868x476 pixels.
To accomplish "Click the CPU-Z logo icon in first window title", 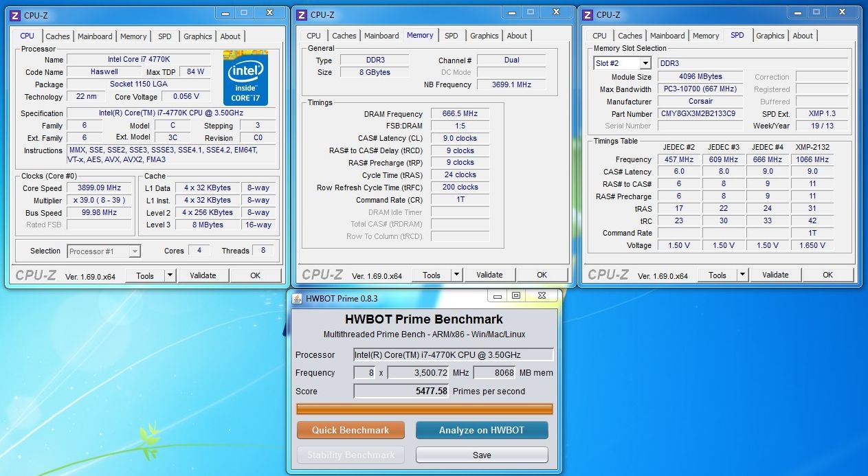I will [x=14, y=14].
